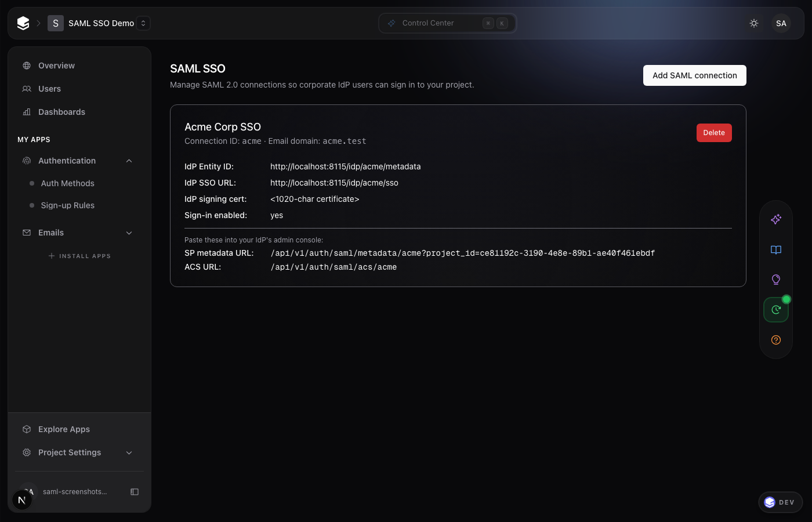Screen dimensions: 812x522
Task: Click Install Apps link
Action: coord(79,256)
